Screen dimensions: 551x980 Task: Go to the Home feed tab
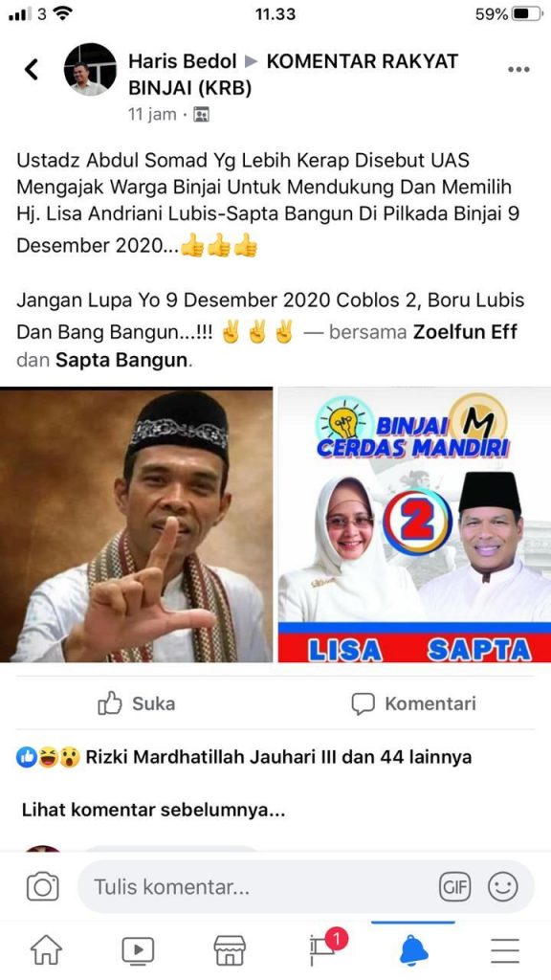pyautogui.click(x=46, y=950)
